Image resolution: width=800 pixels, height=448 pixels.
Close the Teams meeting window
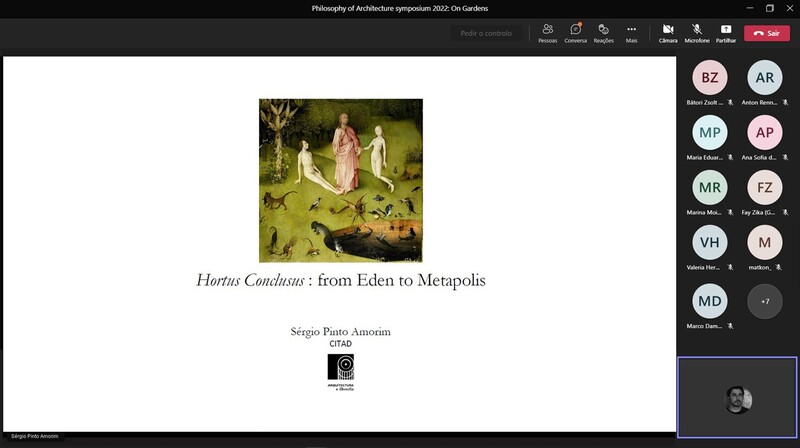(x=790, y=8)
